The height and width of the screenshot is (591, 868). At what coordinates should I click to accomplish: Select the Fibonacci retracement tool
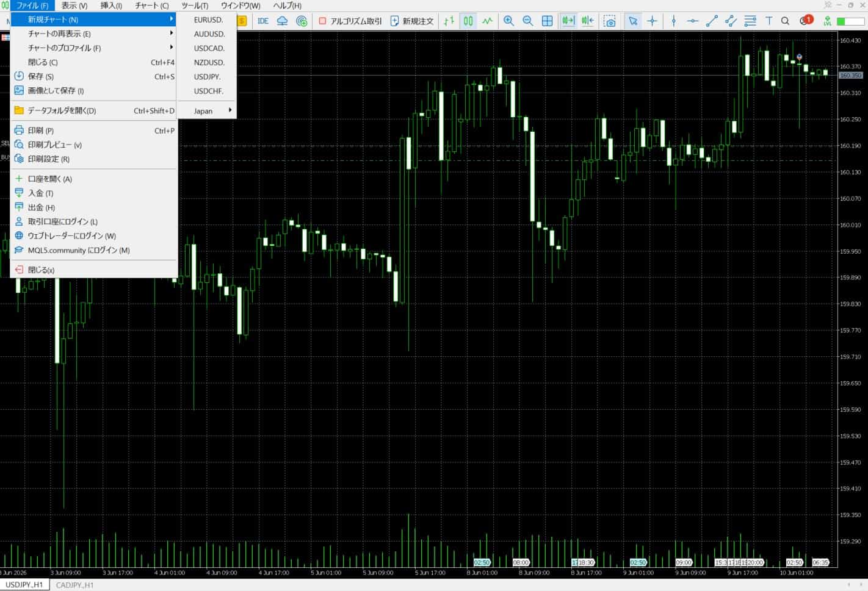[750, 21]
